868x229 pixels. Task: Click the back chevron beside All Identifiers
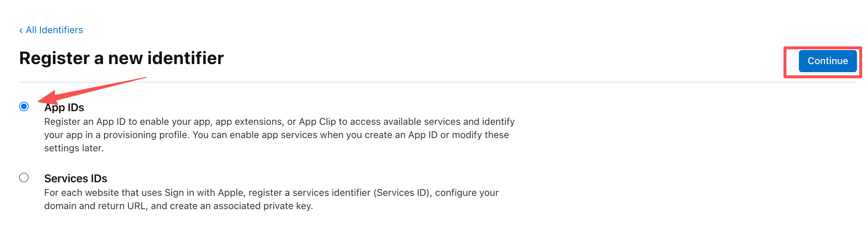(21, 30)
